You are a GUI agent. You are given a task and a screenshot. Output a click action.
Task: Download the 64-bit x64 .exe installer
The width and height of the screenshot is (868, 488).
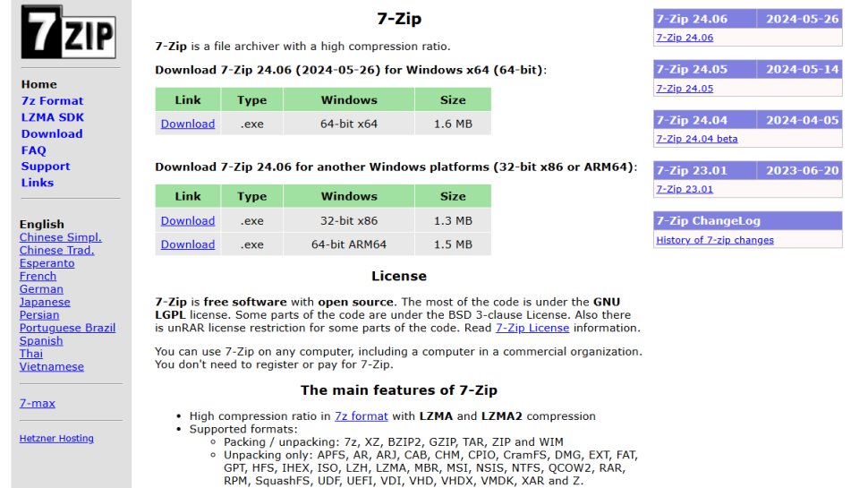coord(188,124)
